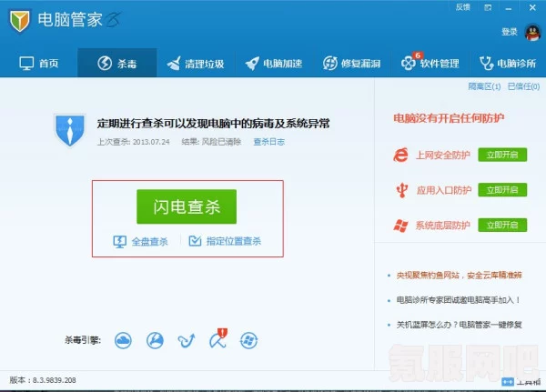Open the 隔离区(1) quarantine list
This screenshot has height=392, width=546.
[x=484, y=86]
